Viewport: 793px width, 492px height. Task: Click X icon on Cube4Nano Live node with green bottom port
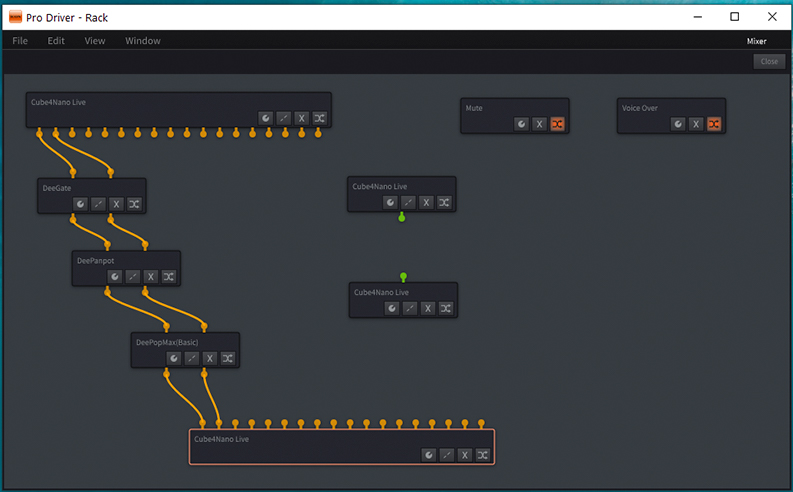pyautogui.click(x=426, y=203)
